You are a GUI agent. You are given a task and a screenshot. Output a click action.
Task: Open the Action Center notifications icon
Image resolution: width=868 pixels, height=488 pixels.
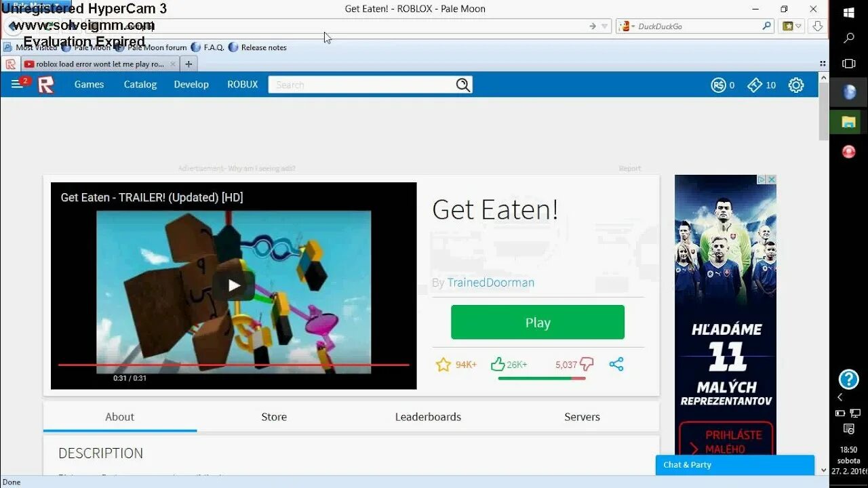coord(848,429)
